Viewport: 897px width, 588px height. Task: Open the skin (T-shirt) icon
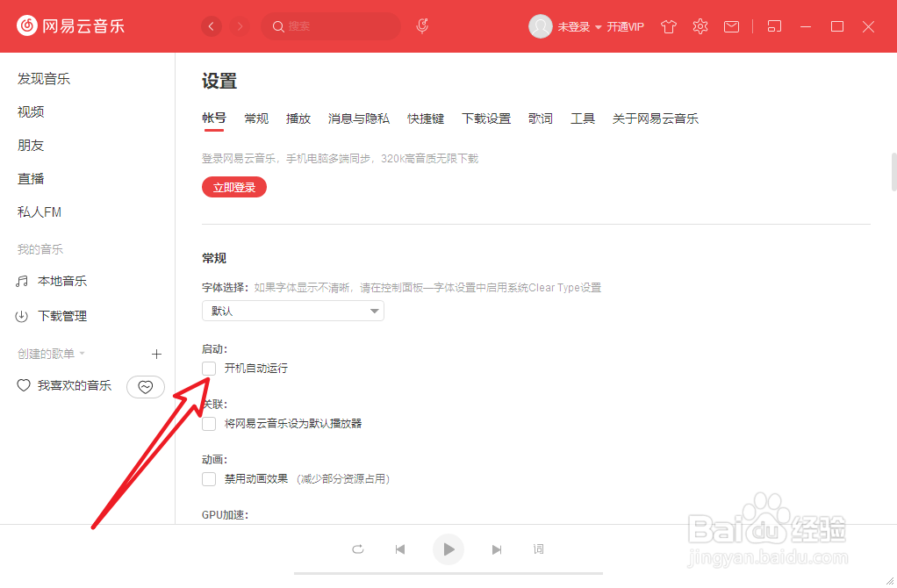coord(668,26)
